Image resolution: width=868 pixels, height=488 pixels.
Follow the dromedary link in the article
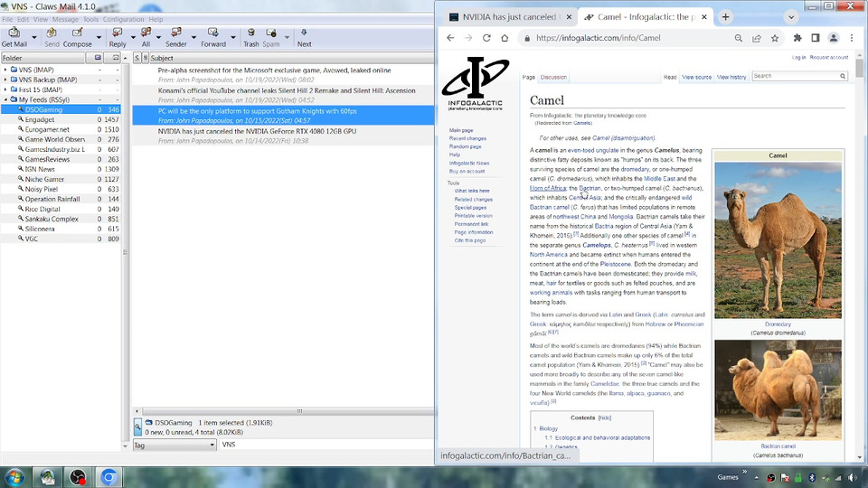tap(635, 169)
